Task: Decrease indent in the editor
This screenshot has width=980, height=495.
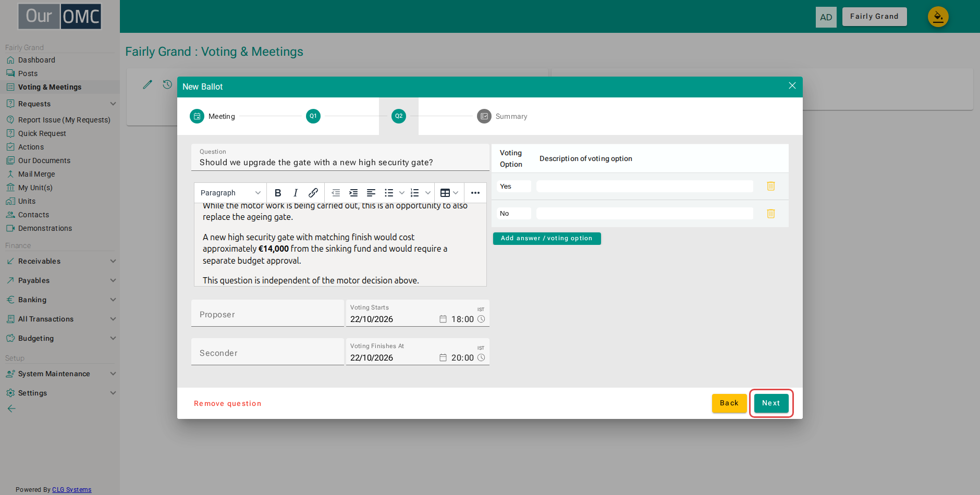Action: [x=336, y=193]
